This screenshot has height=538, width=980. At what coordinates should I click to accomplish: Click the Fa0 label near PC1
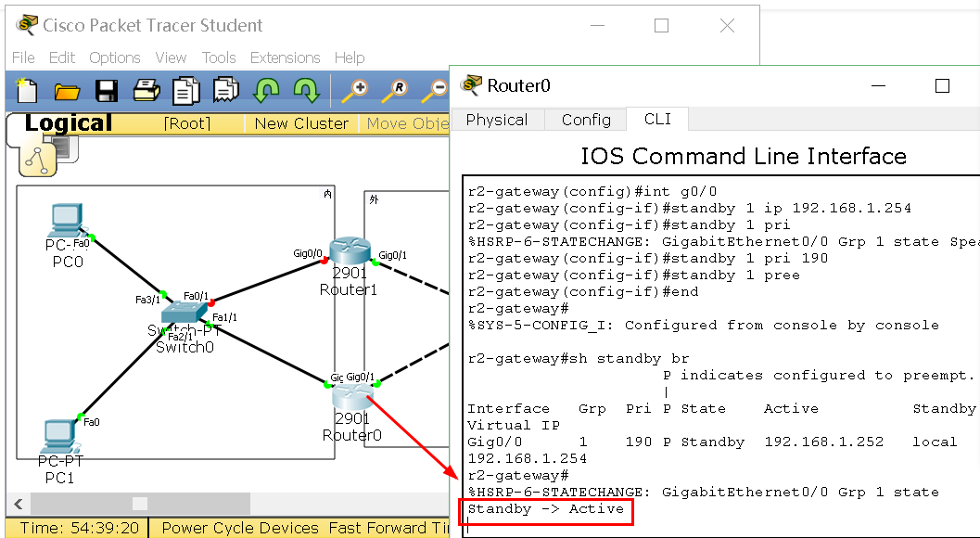tap(91, 422)
